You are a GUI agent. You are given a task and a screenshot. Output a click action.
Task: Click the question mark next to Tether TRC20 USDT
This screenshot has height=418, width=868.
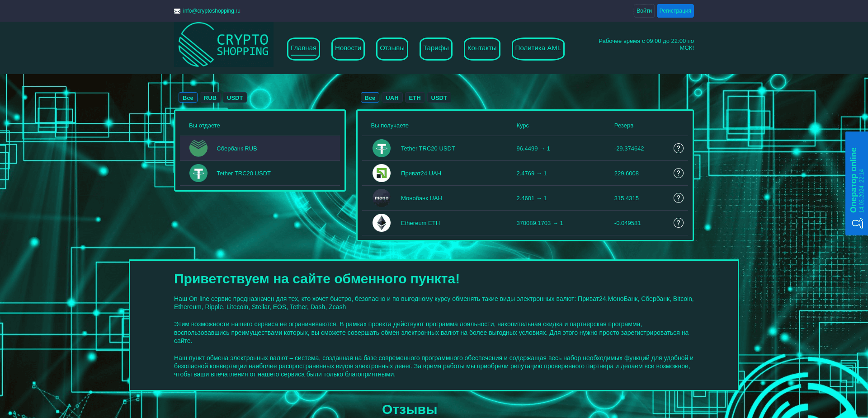click(x=678, y=148)
